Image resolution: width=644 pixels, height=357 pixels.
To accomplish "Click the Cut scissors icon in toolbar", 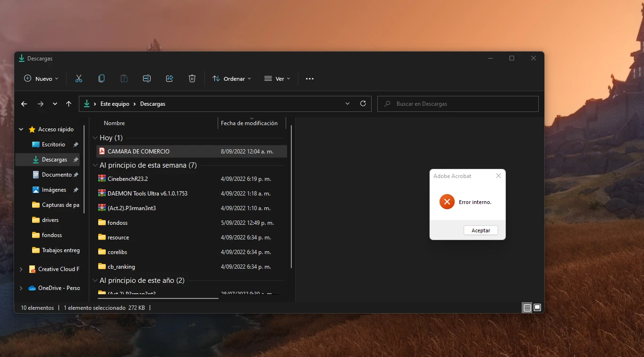I will [x=79, y=78].
